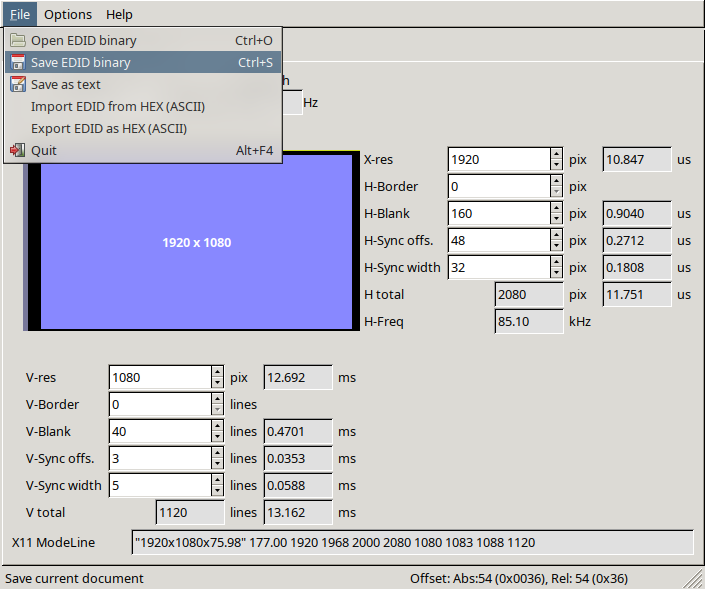Increase V-Sync width with up spinner
This screenshot has width=705, height=589.
point(218,480)
